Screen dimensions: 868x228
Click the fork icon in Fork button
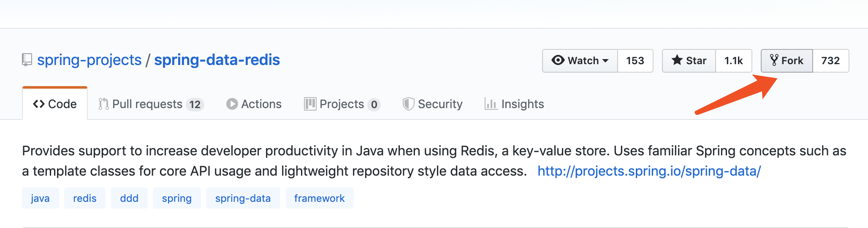click(x=774, y=60)
